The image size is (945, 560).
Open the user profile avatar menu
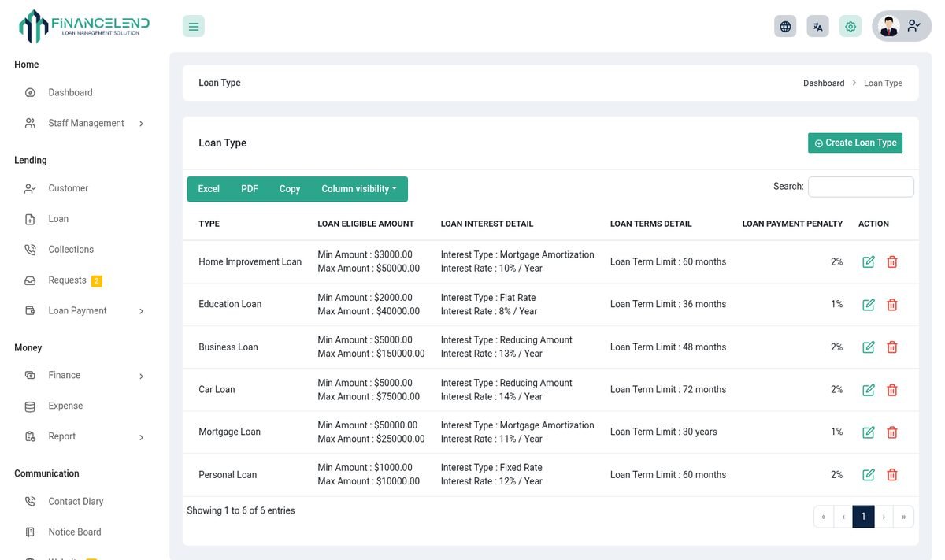pos(902,26)
